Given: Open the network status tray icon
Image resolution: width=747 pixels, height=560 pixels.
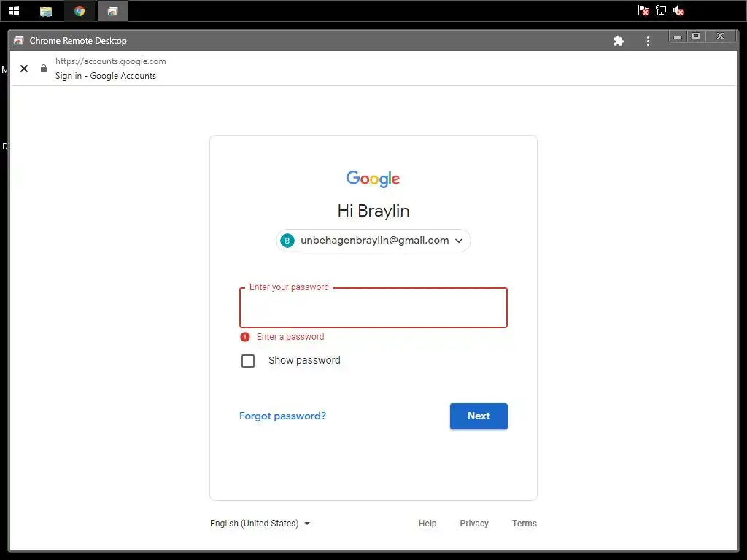Looking at the screenshot, I should coord(661,10).
